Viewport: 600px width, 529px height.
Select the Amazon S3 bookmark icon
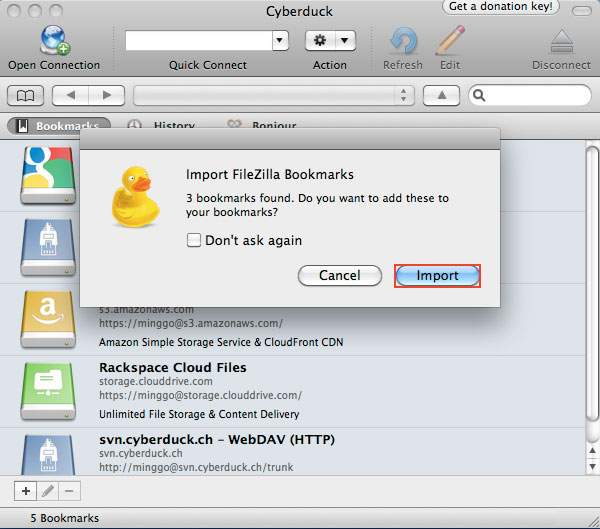tap(48, 320)
